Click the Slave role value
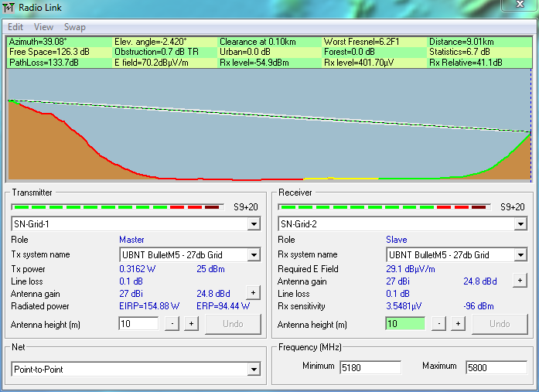Image resolution: width=539 pixels, height=392 pixels. (x=397, y=240)
